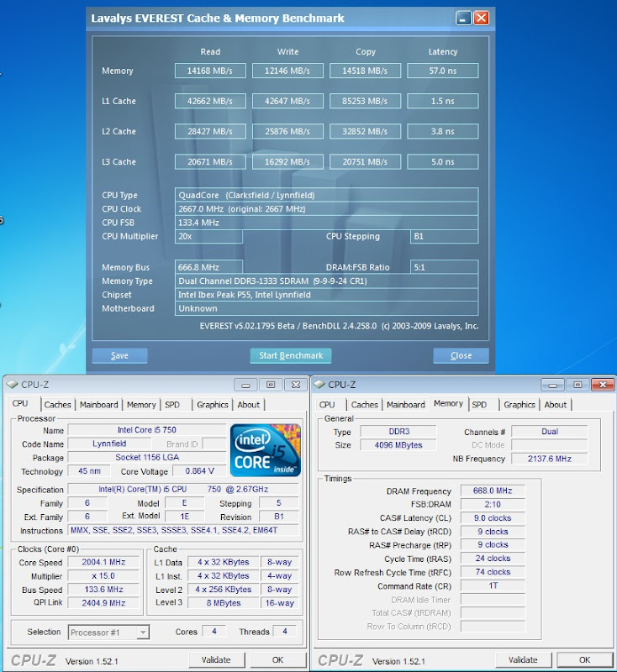
Task: Open Caches tab in left CPU-Z window
Action: [57, 405]
